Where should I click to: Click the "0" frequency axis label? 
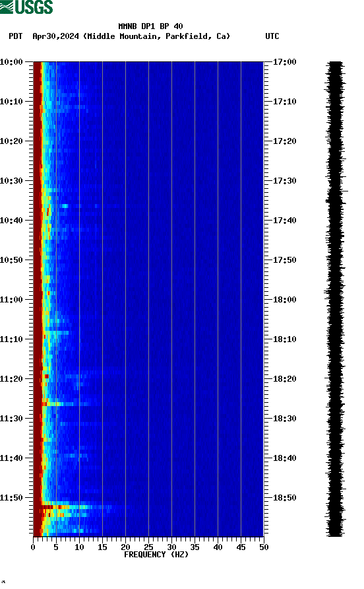(x=33, y=547)
